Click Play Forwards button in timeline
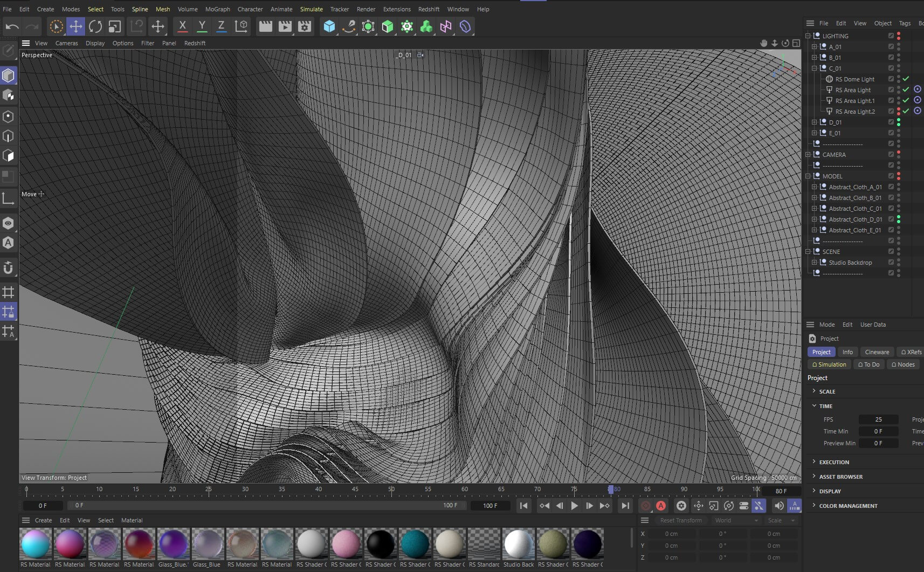The image size is (924, 572). click(574, 506)
